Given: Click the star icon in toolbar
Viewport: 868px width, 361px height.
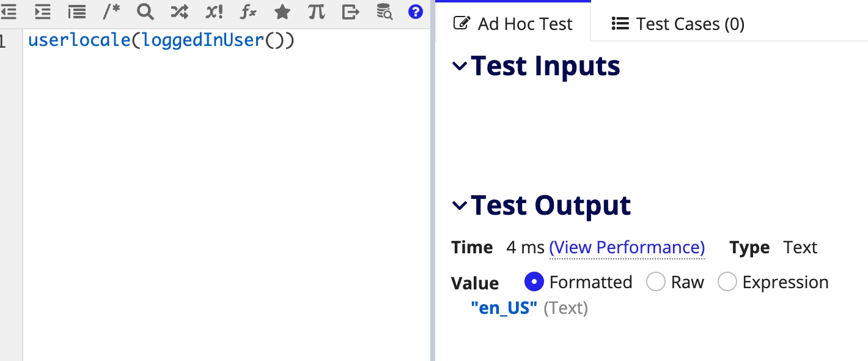Looking at the screenshot, I should [x=282, y=11].
